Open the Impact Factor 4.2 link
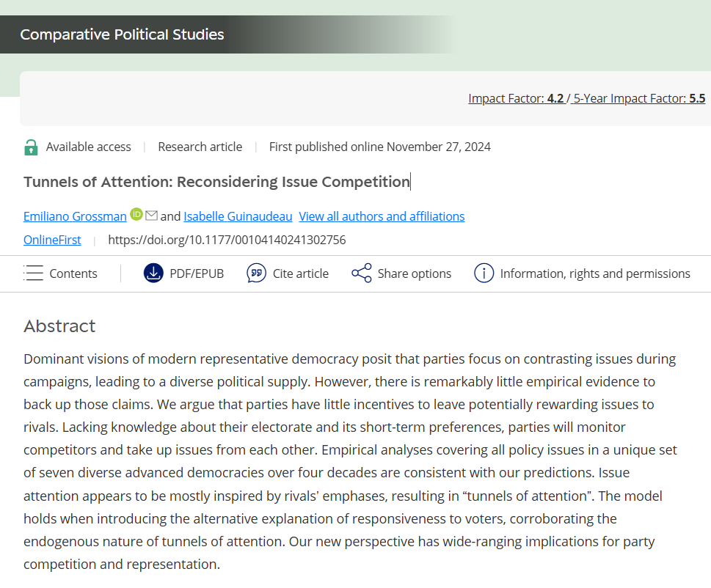 pyautogui.click(x=516, y=98)
